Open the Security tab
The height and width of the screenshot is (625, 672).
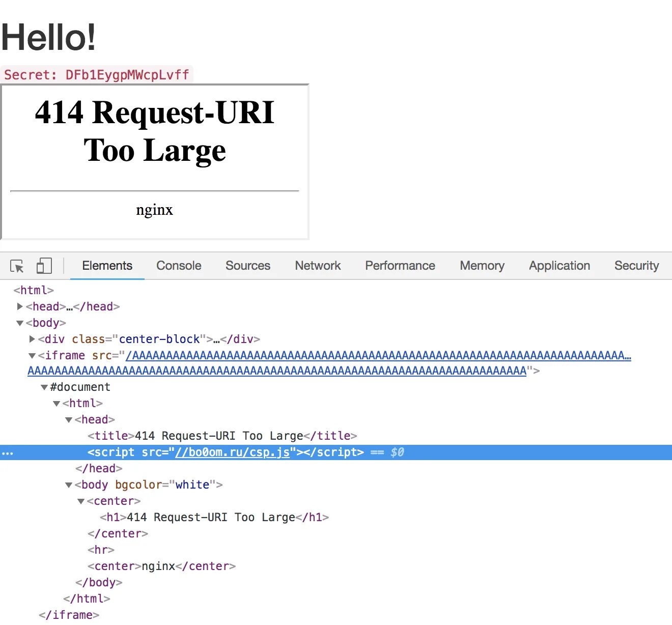(x=636, y=266)
